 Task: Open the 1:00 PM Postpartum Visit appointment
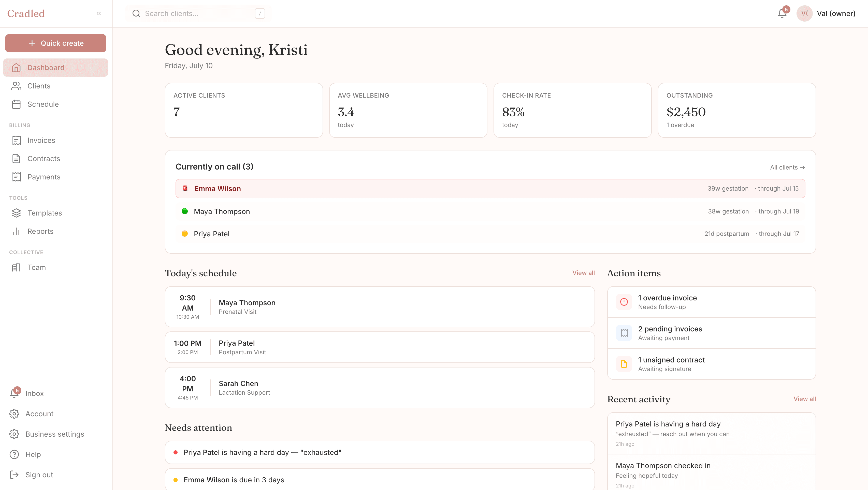tap(380, 347)
